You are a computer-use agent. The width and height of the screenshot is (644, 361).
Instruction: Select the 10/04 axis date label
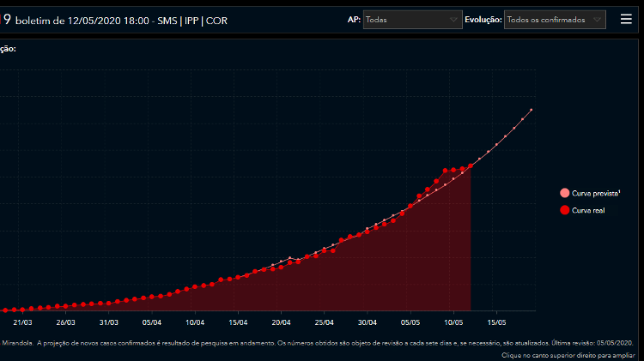coord(195,323)
